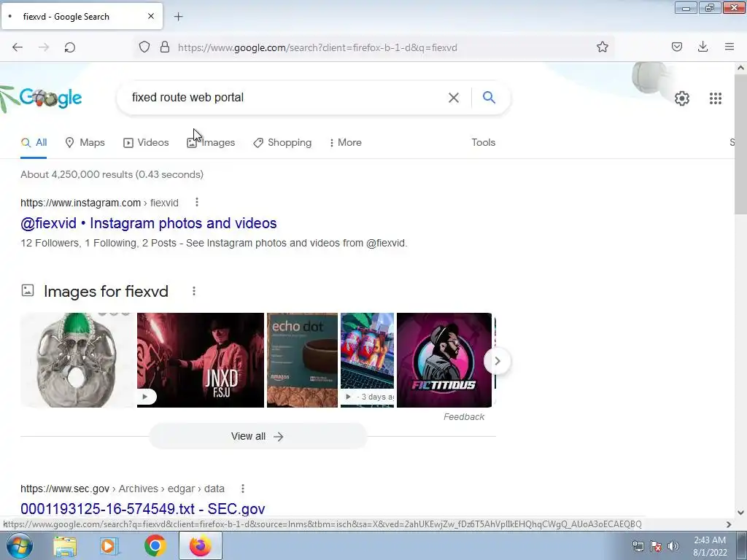The height and width of the screenshot is (560, 747).
Task: Close the fiexvd Google Search tab
Action: click(x=151, y=16)
